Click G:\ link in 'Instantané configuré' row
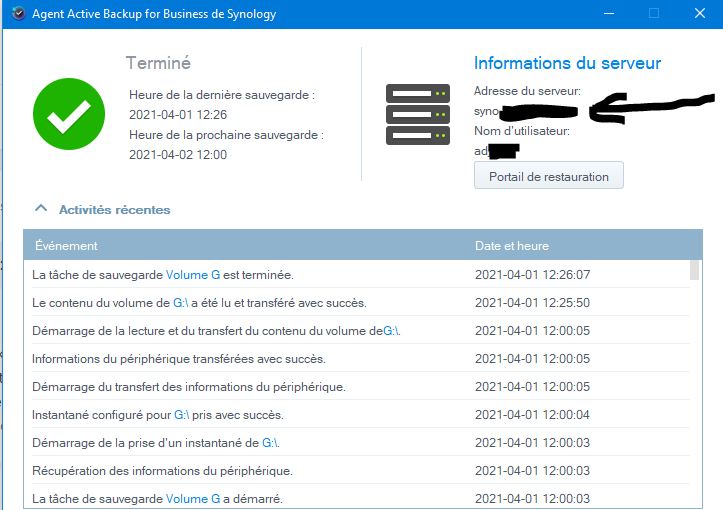Viewport: 723px width, 510px height. 182,414
